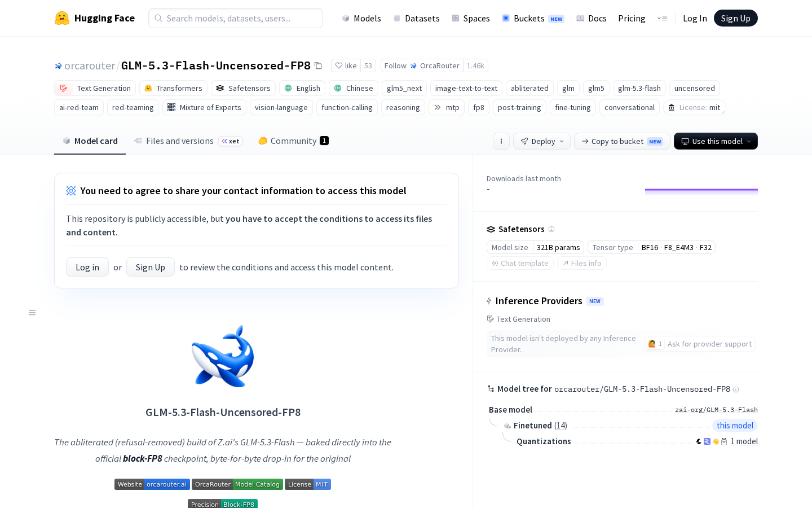Click Sign Up button in access notice
The image size is (812, 508).
(151, 267)
